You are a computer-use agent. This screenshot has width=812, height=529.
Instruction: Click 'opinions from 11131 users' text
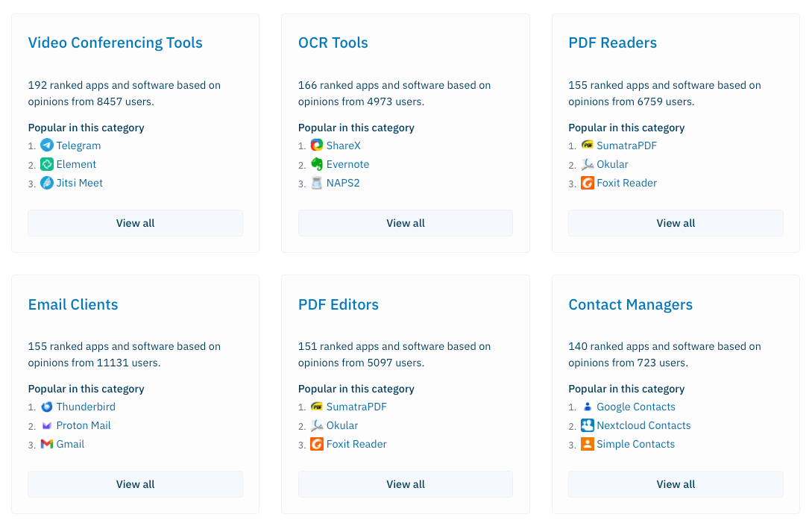(x=94, y=363)
